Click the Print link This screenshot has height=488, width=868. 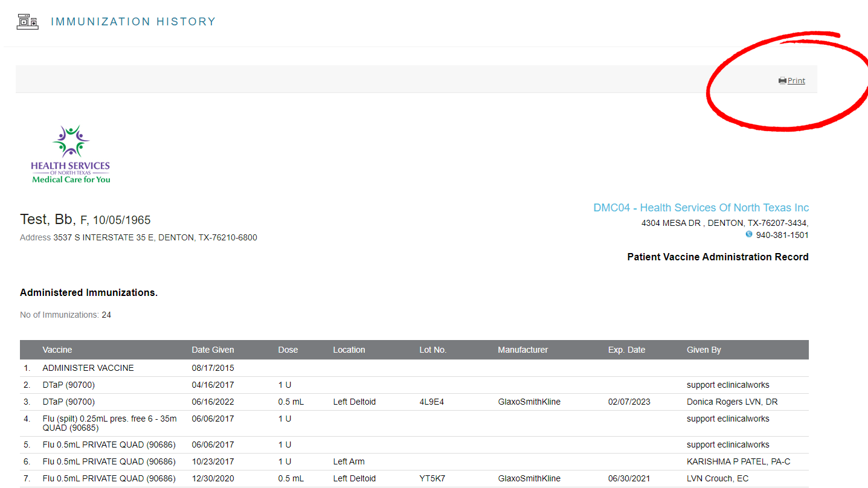point(796,80)
